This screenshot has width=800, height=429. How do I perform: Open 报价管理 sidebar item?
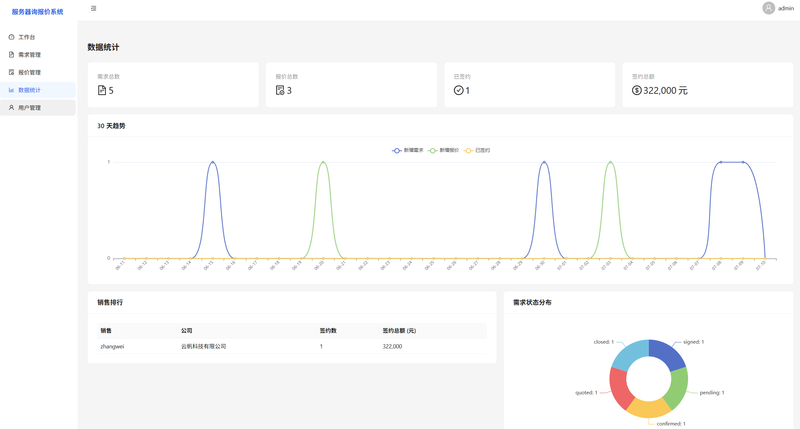tap(38, 72)
